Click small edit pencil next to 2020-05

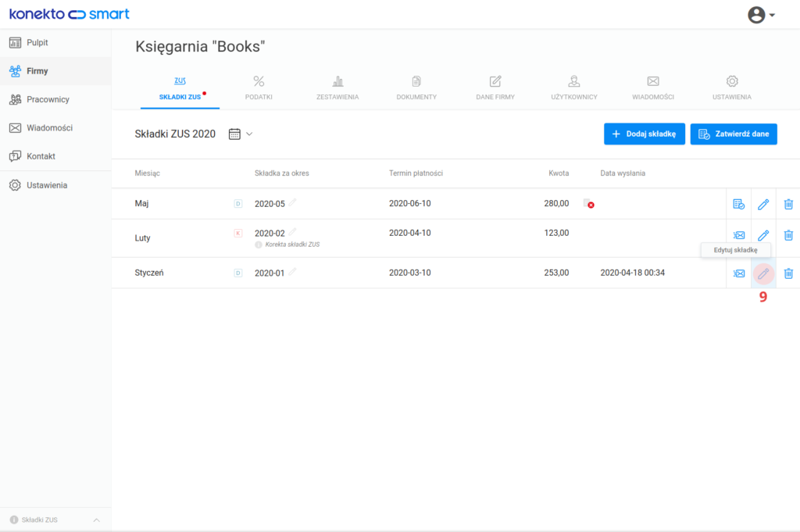coord(292,202)
